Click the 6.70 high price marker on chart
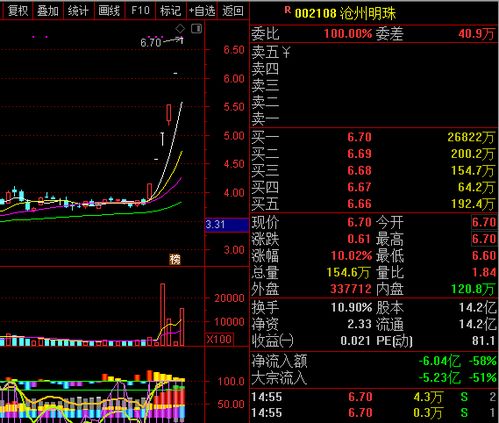 [x=151, y=43]
